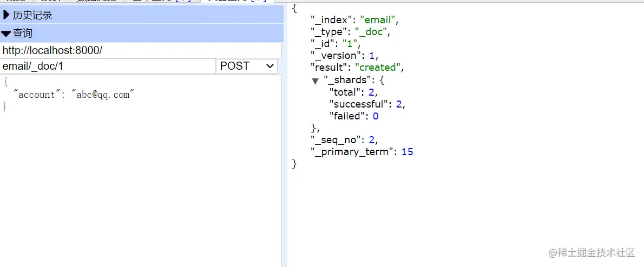Select the "_seq_no" key in the response
Screen dimensions: 644x267
(x=337, y=140)
